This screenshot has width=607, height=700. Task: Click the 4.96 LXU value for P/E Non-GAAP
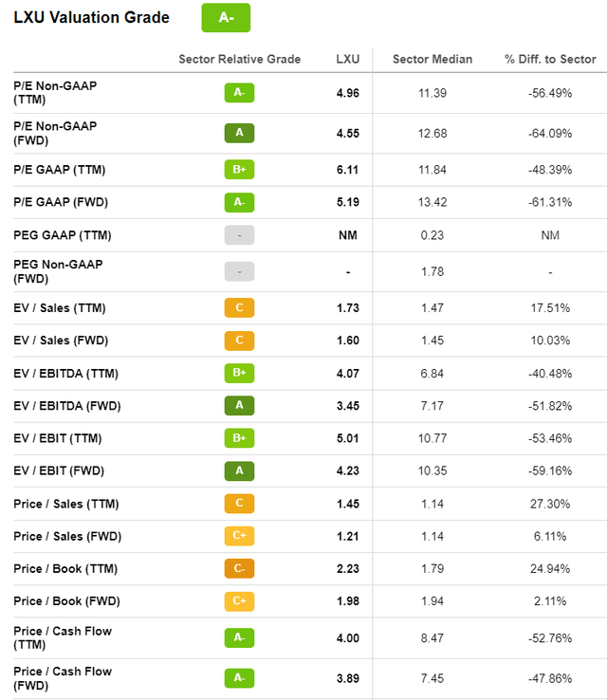[348, 93]
